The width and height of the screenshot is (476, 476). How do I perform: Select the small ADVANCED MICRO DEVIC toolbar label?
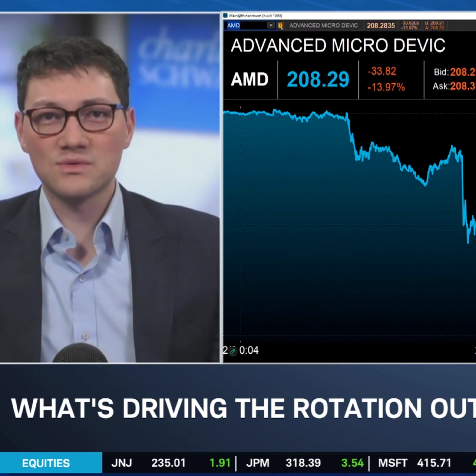(x=324, y=26)
